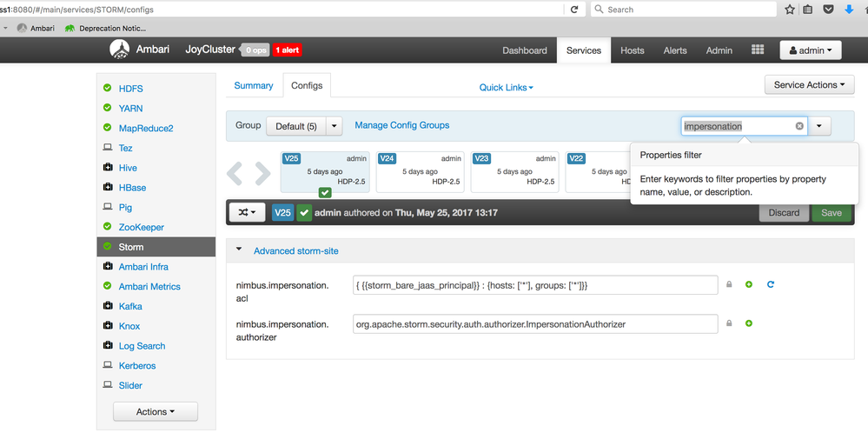Open the views grid icon in navbar
This screenshot has height=433, width=868.
coord(758,50)
